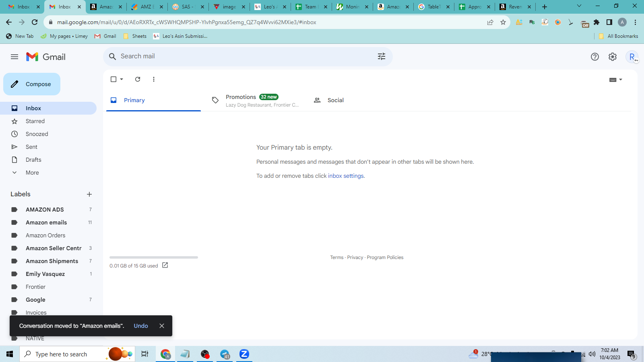Open Chrome extensions puzzle icon
Screen dimensions: 644x362
597,22
